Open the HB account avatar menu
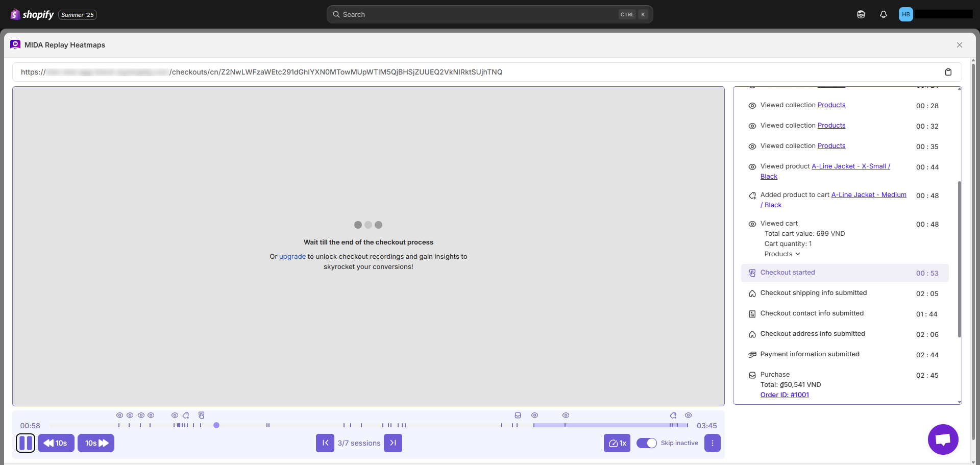The height and width of the screenshot is (465, 980). [906, 14]
